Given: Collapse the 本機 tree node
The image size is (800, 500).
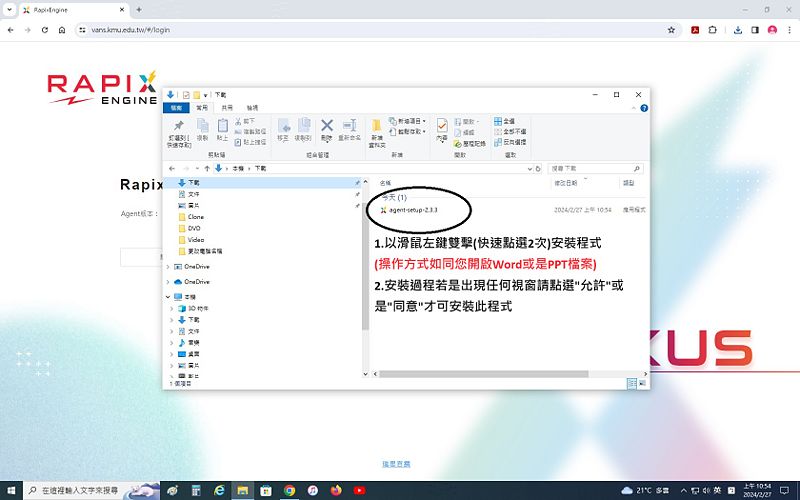Looking at the screenshot, I should 168,297.
